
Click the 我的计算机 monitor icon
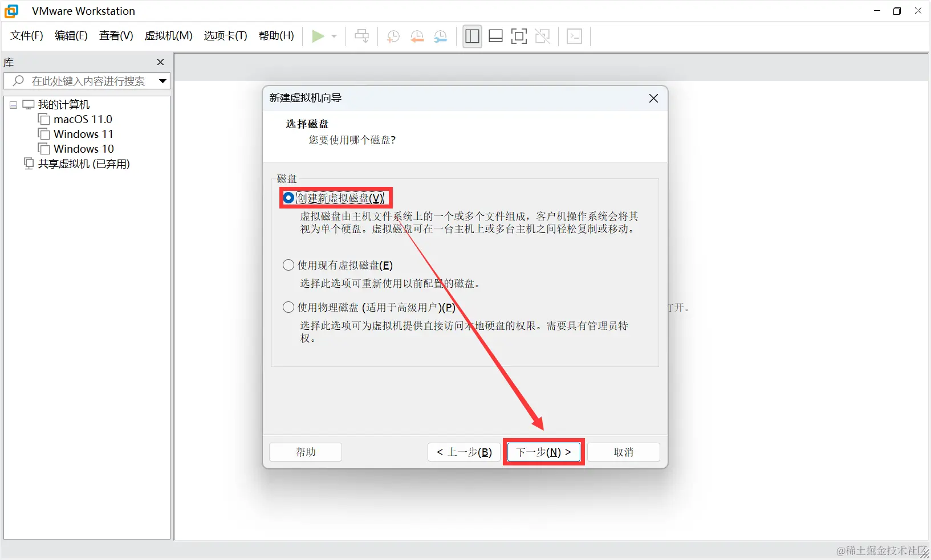tap(29, 105)
